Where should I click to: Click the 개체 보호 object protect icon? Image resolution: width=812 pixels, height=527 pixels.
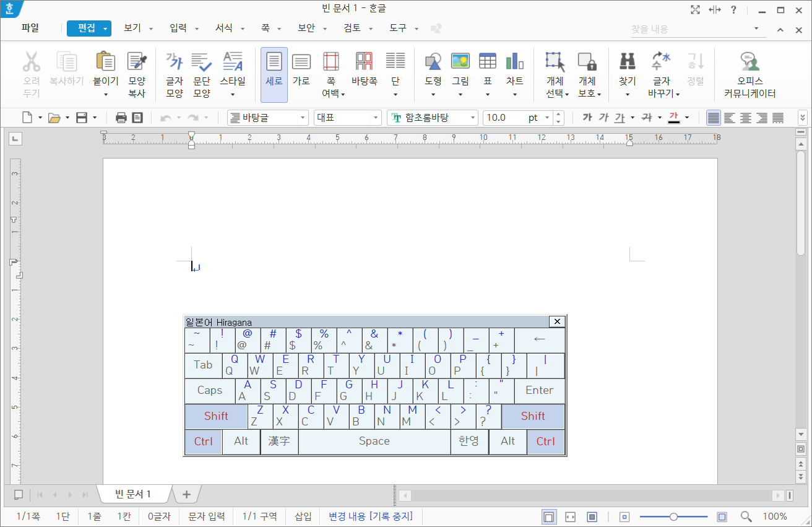click(x=587, y=61)
